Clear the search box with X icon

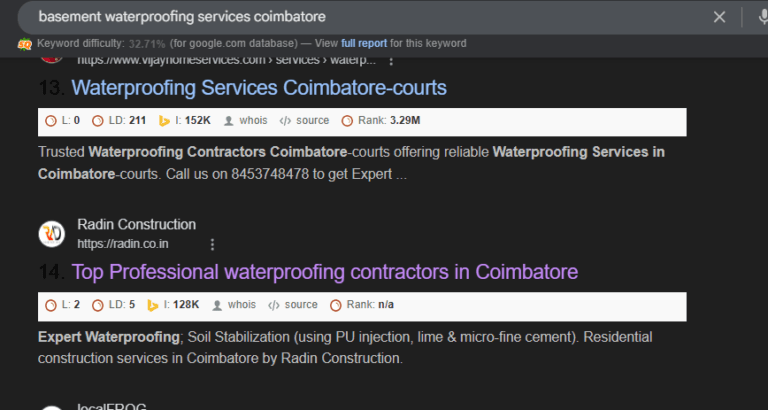pyautogui.click(x=719, y=17)
